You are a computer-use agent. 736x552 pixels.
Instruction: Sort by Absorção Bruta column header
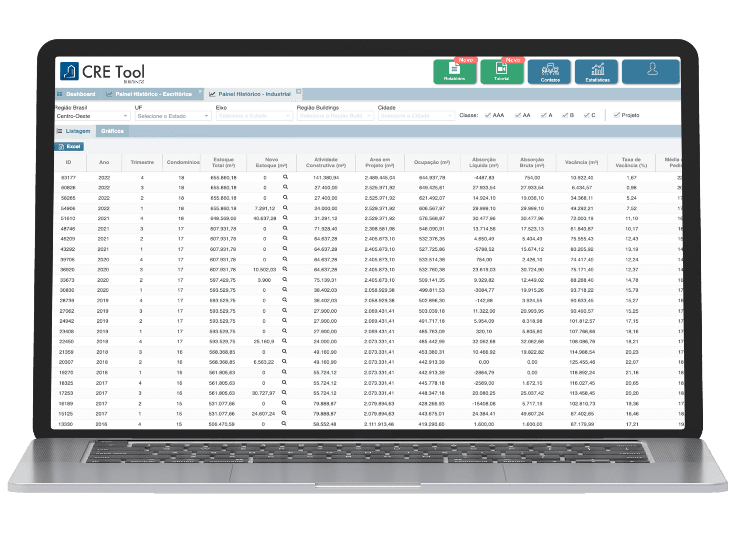pos(532,162)
